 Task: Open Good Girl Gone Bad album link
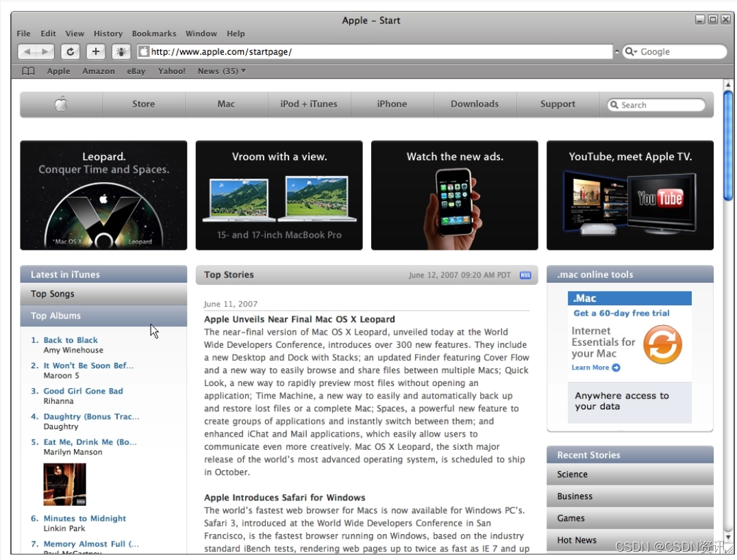pos(83,391)
